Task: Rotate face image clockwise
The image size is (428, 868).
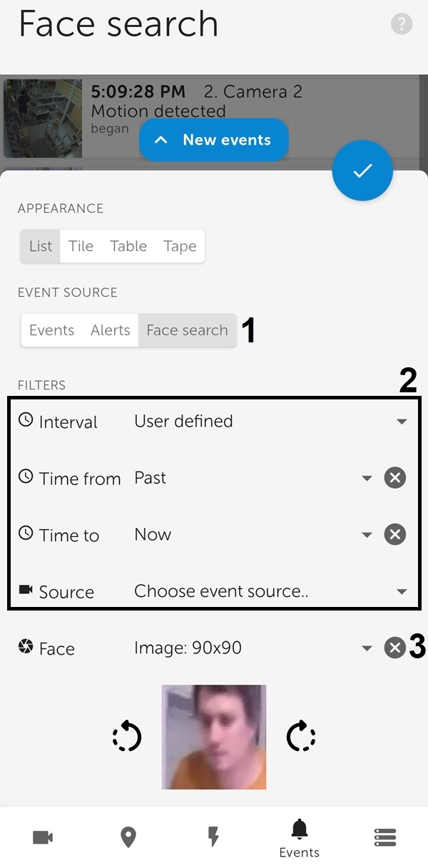Action: point(300,737)
